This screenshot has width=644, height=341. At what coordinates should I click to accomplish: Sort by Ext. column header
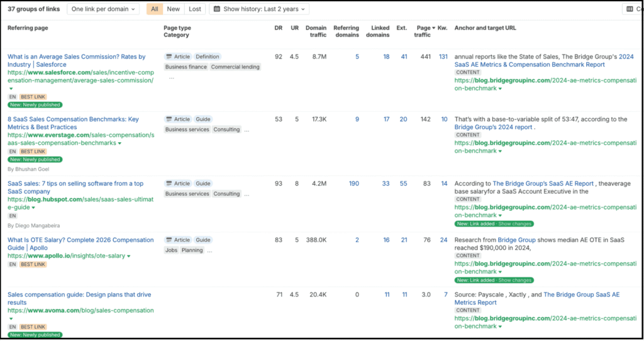[x=402, y=28]
